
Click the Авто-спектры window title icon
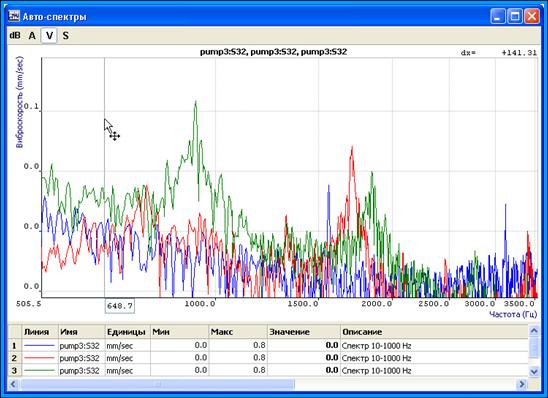pos(14,16)
